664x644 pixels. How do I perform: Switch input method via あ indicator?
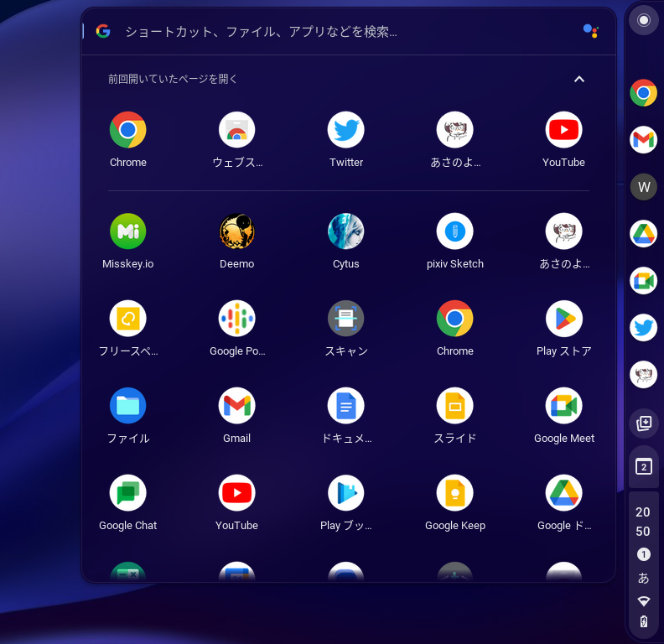[643, 578]
